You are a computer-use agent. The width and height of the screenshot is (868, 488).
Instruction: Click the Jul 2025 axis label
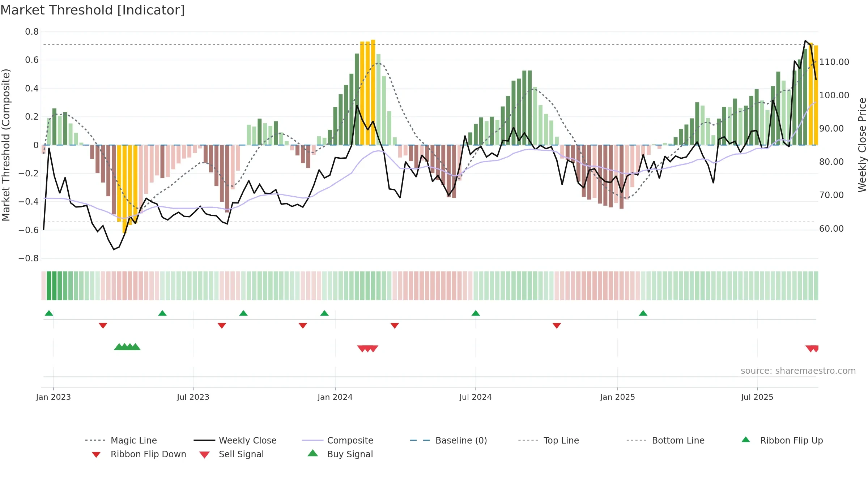[x=757, y=397]
